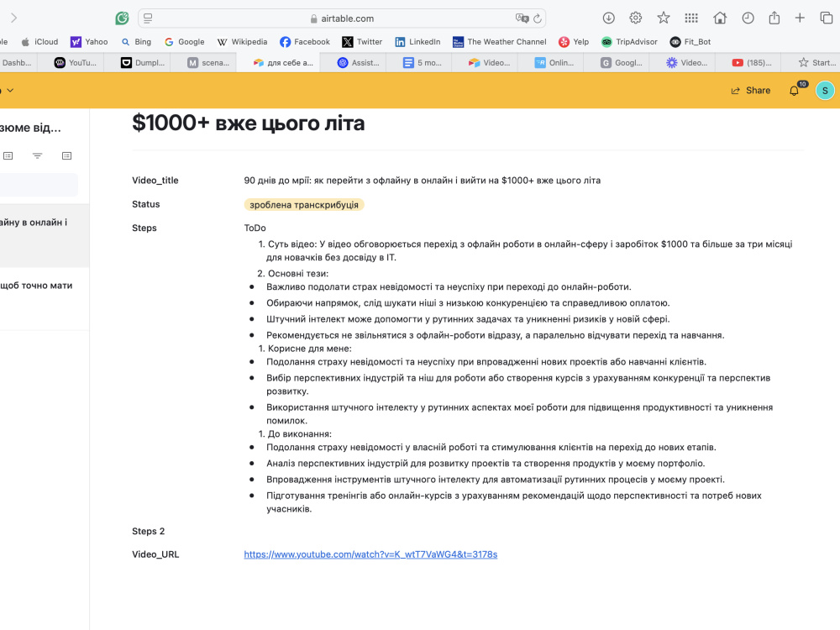Select sidebar record 'щоб точно мати'
This screenshot has width=840, height=630.
(x=45, y=299)
